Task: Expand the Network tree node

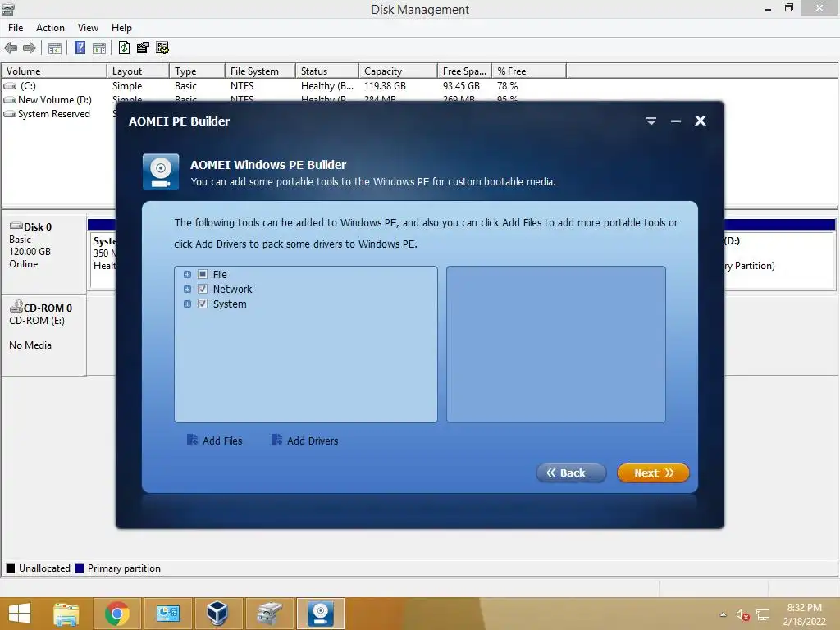Action: click(x=188, y=290)
